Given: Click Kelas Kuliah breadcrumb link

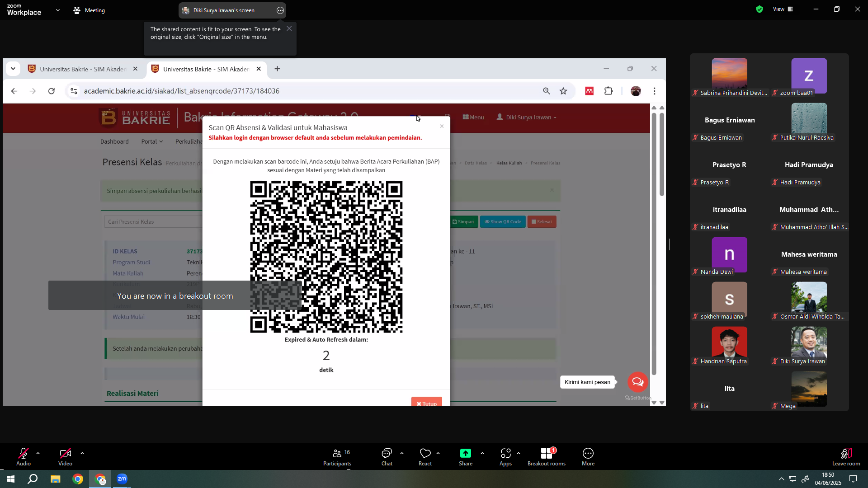Looking at the screenshot, I should coord(509,163).
